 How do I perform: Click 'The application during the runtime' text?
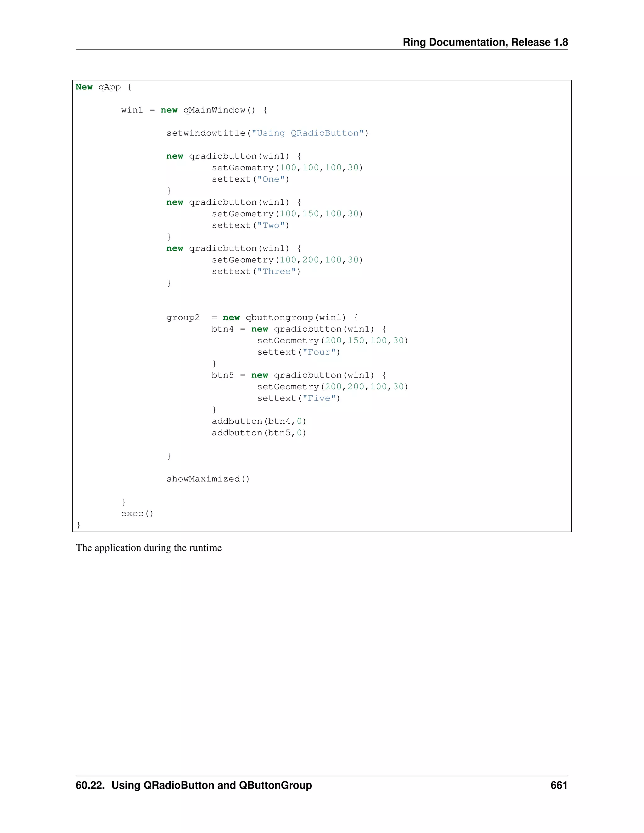click(148, 548)
